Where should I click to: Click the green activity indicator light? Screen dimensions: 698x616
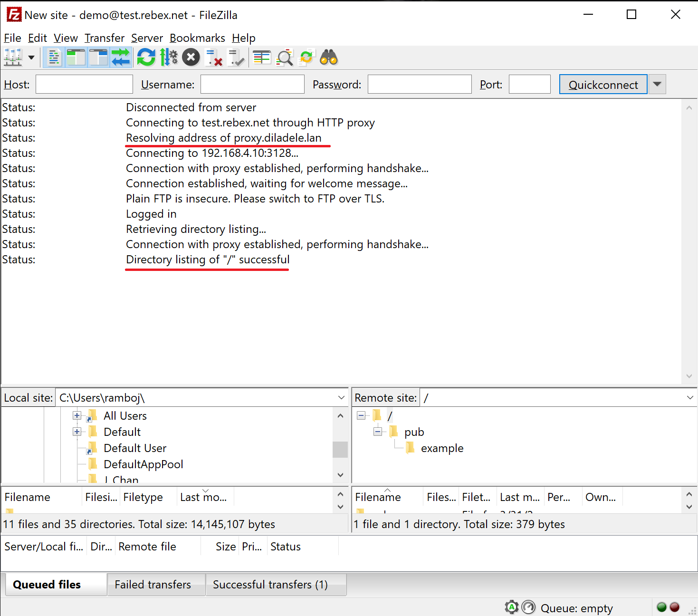pos(661,607)
